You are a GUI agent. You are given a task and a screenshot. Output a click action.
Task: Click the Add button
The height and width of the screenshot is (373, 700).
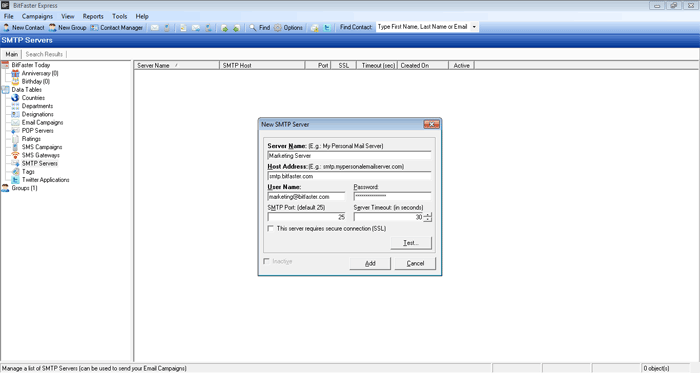coord(370,264)
